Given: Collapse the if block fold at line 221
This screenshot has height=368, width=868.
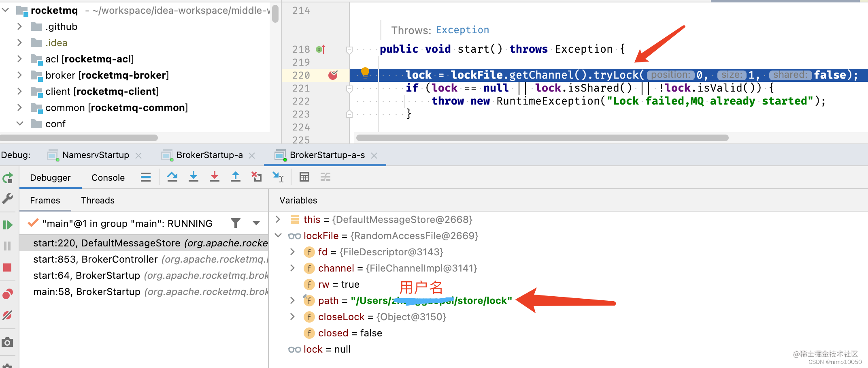Looking at the screenshot, I should [349, 88].
